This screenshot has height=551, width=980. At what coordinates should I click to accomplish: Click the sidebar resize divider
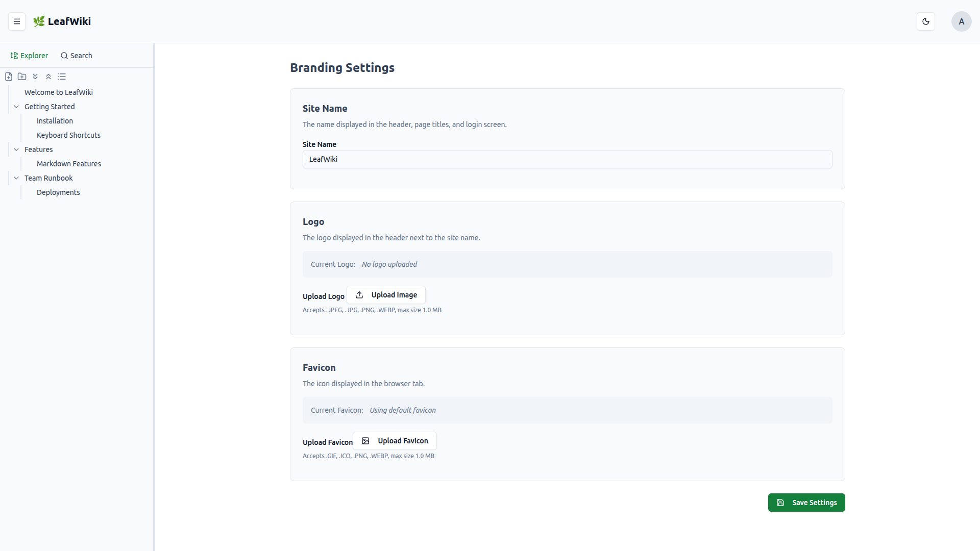tap(154, 297)
